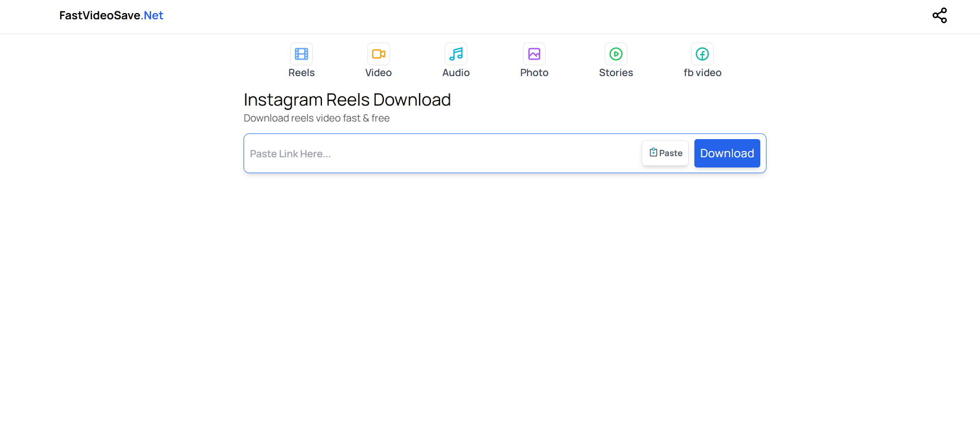The width and height of the screenshot is (980, 440).
Task: Select the orange Video camera icon
Action: [x=379, y=54]
